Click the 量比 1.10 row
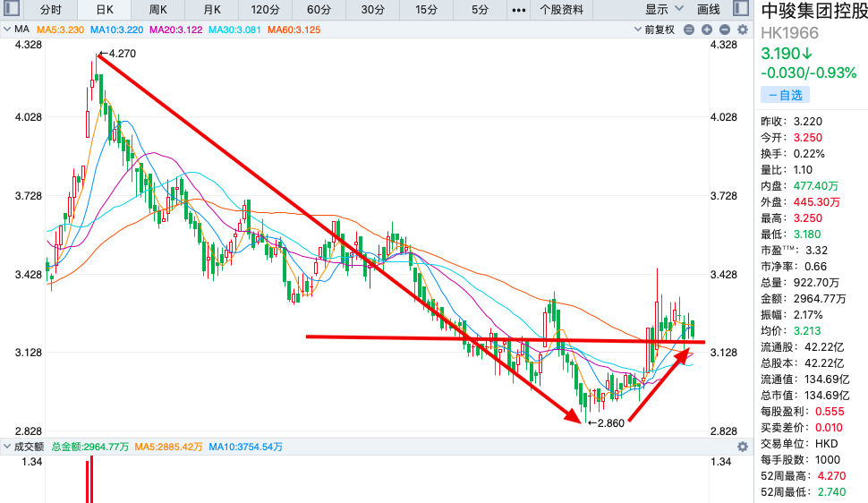 point(787,169)
